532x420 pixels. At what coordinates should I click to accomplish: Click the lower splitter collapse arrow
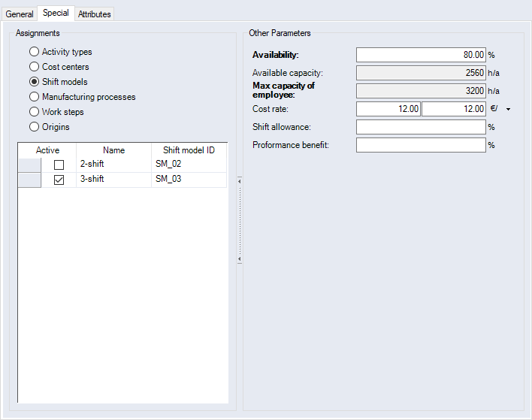(239, 259)
